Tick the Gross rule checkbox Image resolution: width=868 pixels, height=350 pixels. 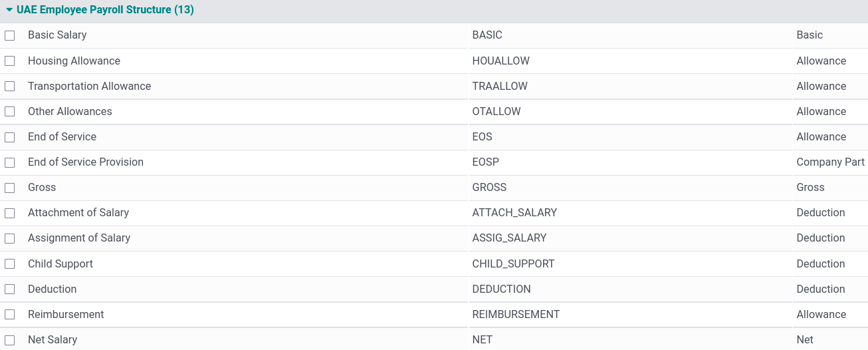click(x=9, y=188)
